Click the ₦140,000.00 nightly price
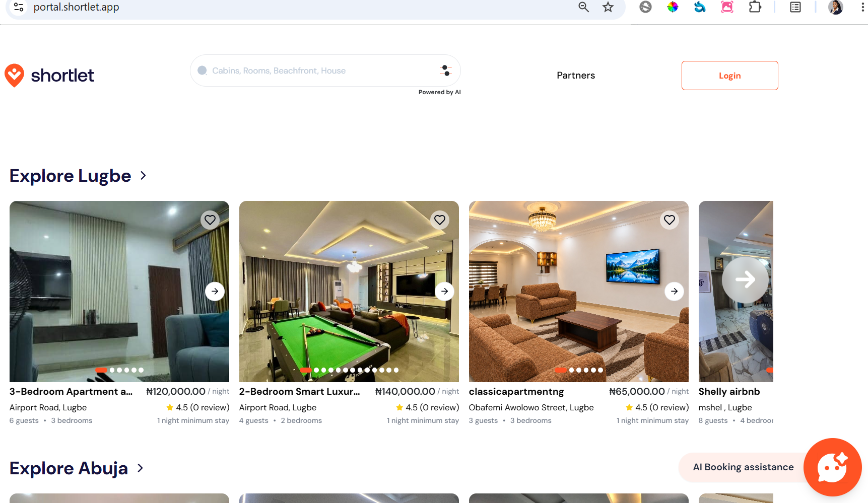Screen dimensions: 868x503 click(x=405, y=392)
